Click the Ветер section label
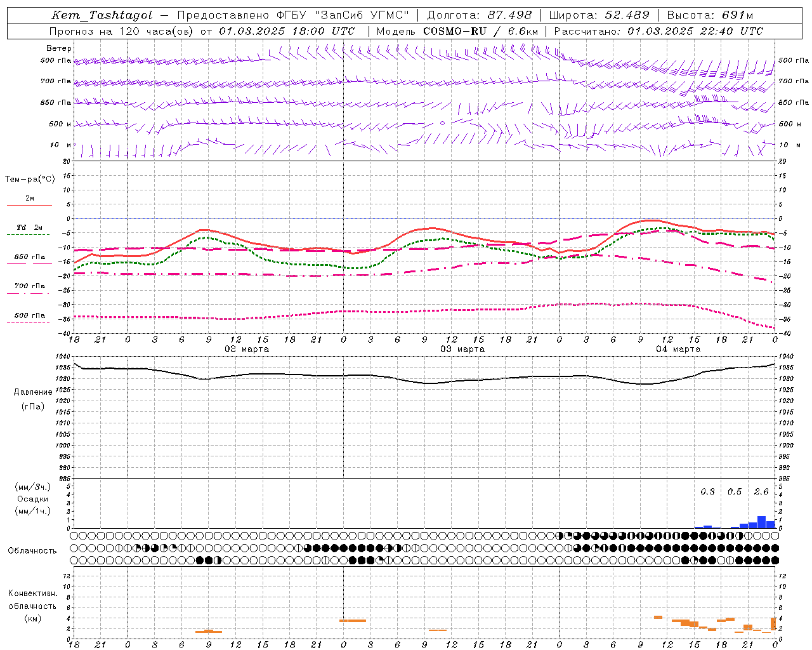 point(59,48)
